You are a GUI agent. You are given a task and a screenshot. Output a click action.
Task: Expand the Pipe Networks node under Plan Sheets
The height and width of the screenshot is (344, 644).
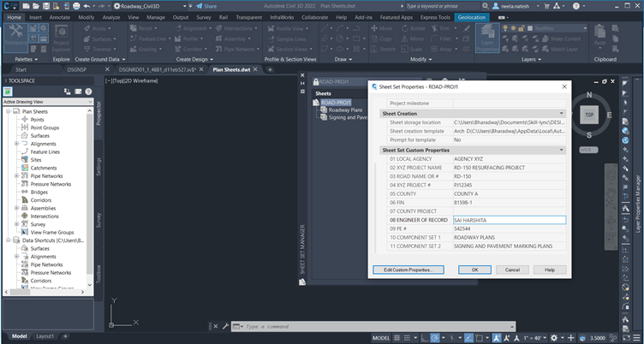[17, 175]
